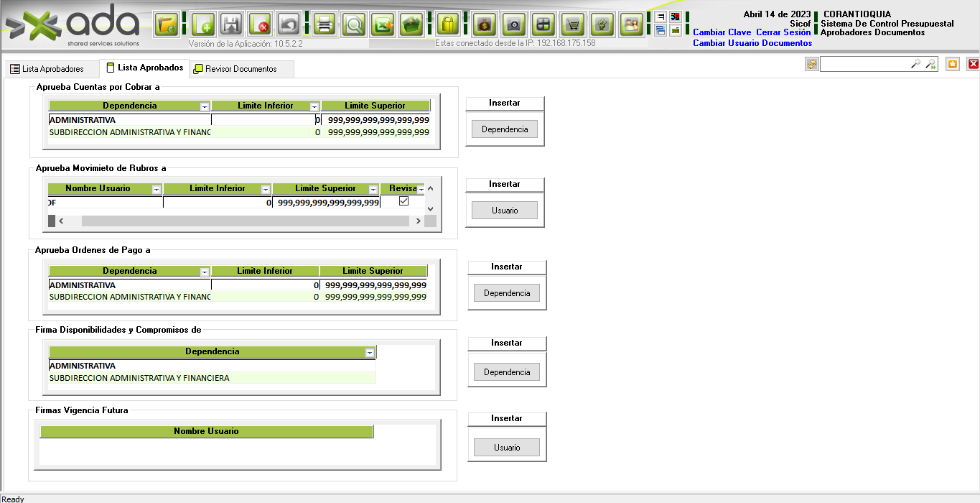The image size is (980, 503).
Task: Open the shopping cart icon
Action: coord(573,25)
